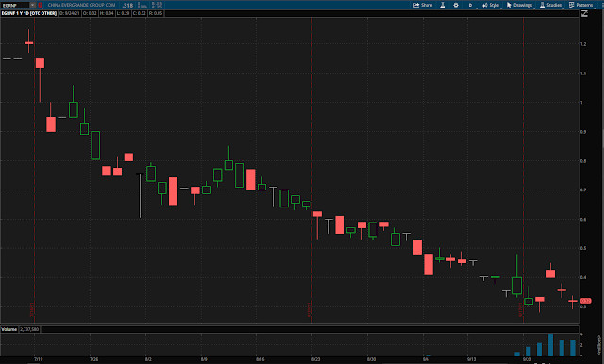Click the Volume study label
Image resolution: width=604 pixels, height=364 pixels.
(x=8, y=329)
